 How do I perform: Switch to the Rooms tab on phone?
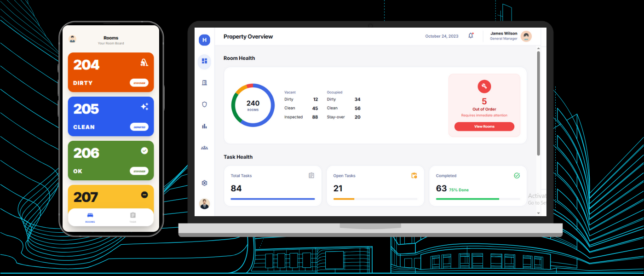[x=90, y=217]
